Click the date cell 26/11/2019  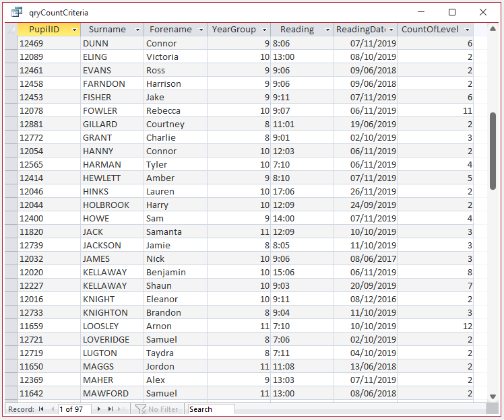tap(365, 191)
